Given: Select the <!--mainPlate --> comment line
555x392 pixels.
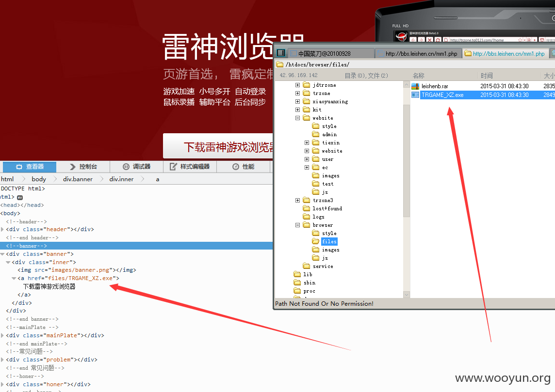Looking at the screenshot, I should coord(32,328).
